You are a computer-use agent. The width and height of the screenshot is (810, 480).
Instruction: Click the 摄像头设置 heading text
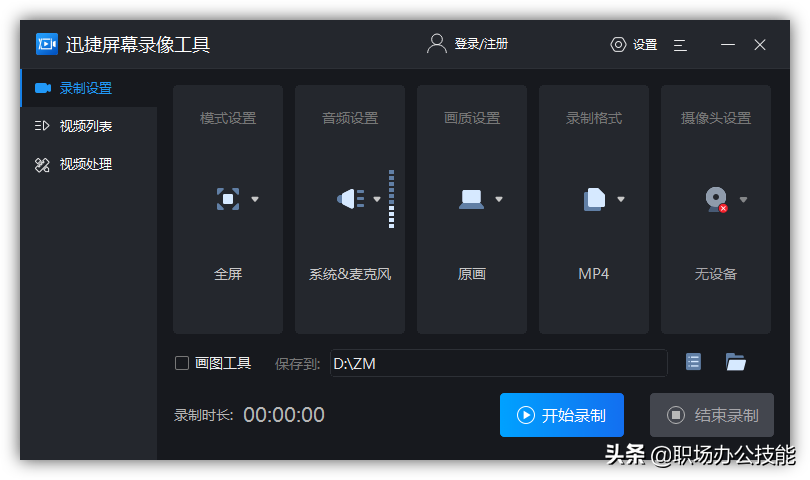coord(716,118)
